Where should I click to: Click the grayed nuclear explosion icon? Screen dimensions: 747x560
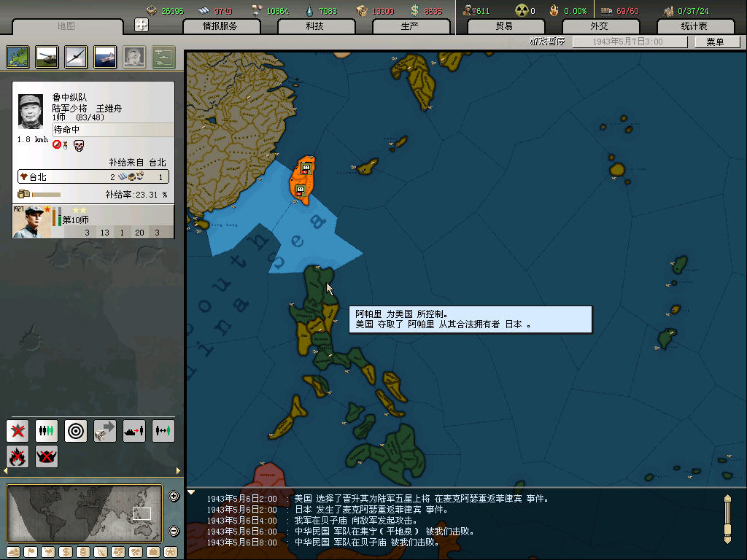click(134, 57)
